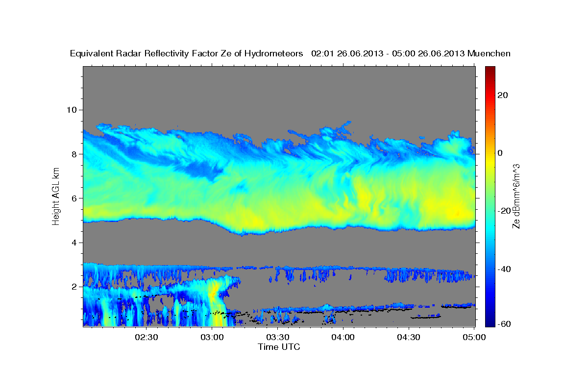
Task: Pick the dark red top of the colorbar
Action: coord(490,70)
